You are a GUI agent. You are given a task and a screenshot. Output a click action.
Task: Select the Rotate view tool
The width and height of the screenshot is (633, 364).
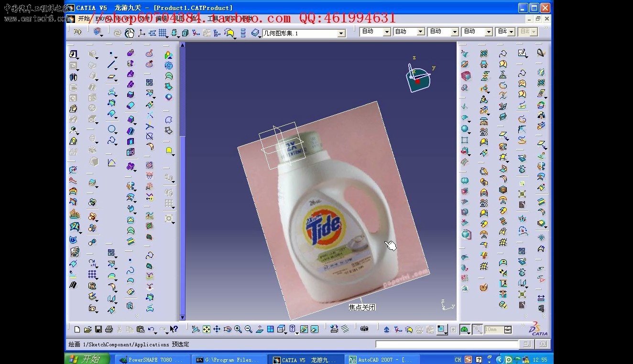[x=227, y=329]
